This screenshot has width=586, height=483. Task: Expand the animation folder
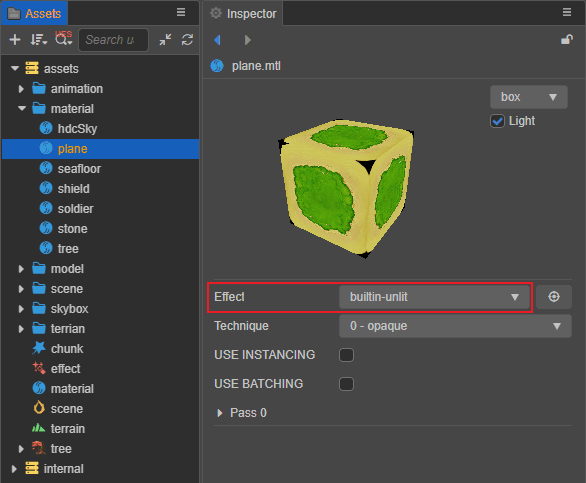[21, 89]
